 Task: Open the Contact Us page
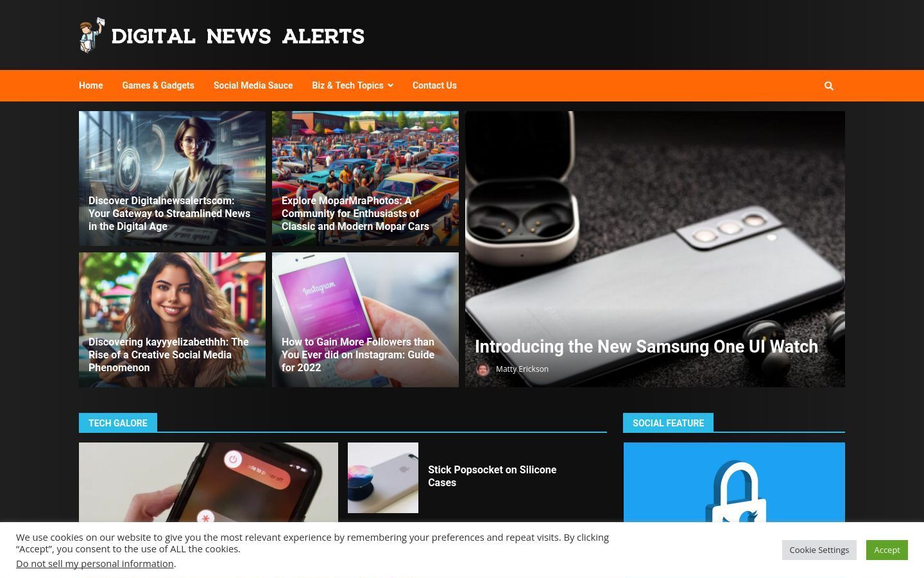[x=434, y=85]
